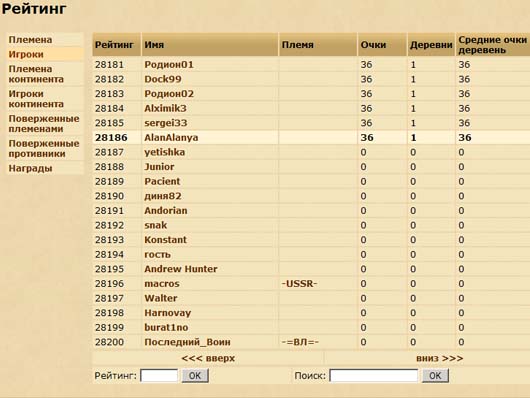The width and height of the screenshot is (530, 398).
Task: Select the Игроки menu item
Action: click(26, 54)
